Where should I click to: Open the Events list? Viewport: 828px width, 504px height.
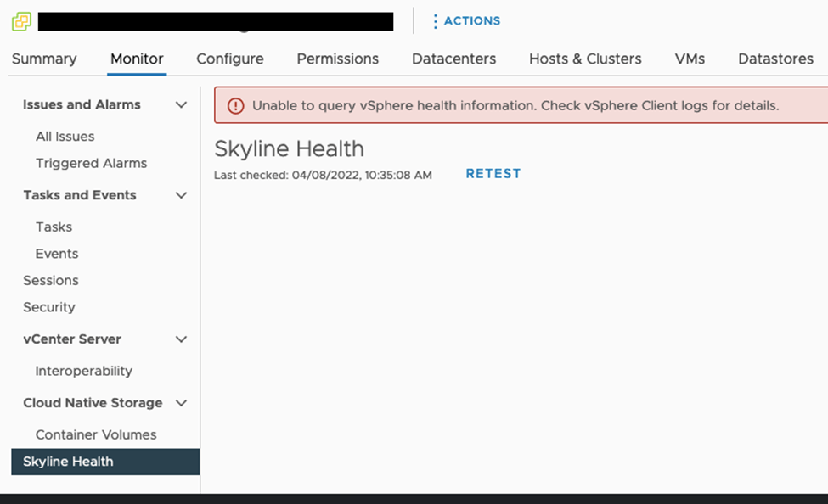point(56,254)
